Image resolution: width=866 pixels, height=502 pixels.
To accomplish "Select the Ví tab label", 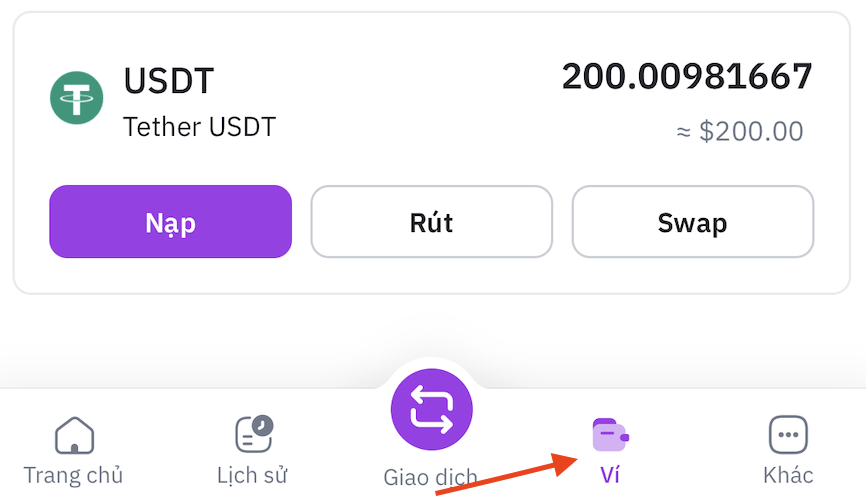I will 610,475.
